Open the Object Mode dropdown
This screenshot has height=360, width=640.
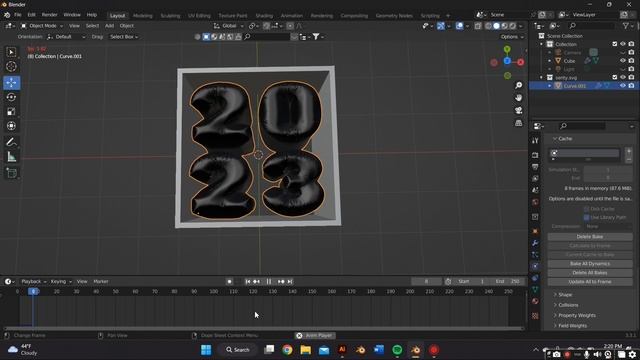[42, 26]
